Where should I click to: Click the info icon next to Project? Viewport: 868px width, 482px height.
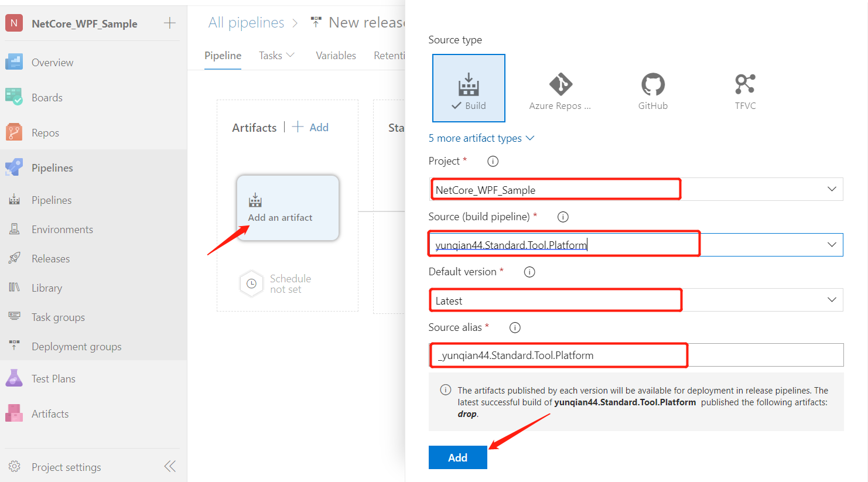[493, 161]
